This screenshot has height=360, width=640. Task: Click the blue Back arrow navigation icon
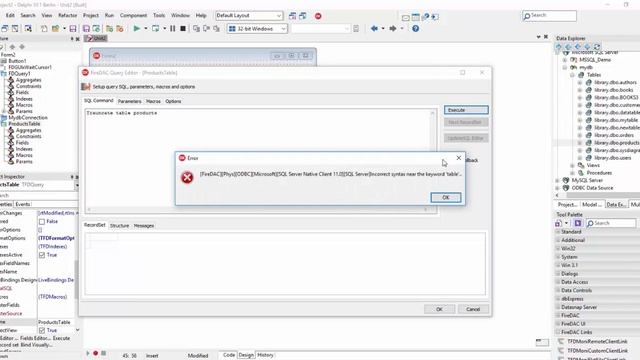point(374,29)
